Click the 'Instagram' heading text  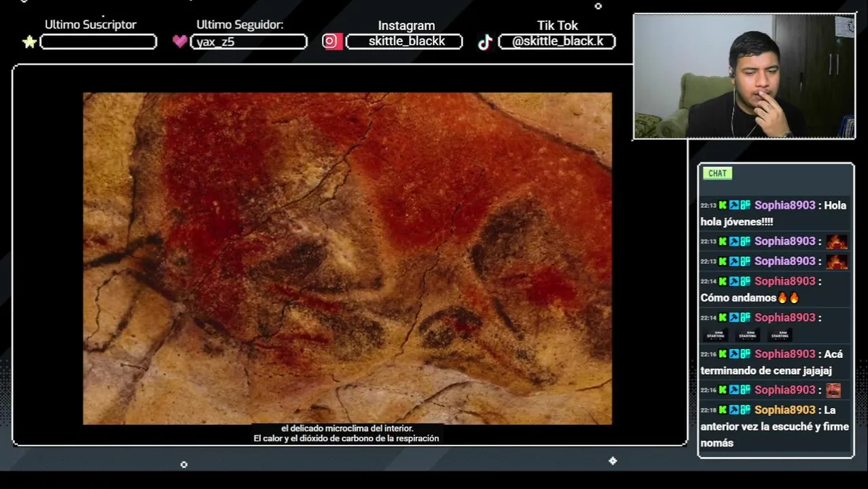406,26
